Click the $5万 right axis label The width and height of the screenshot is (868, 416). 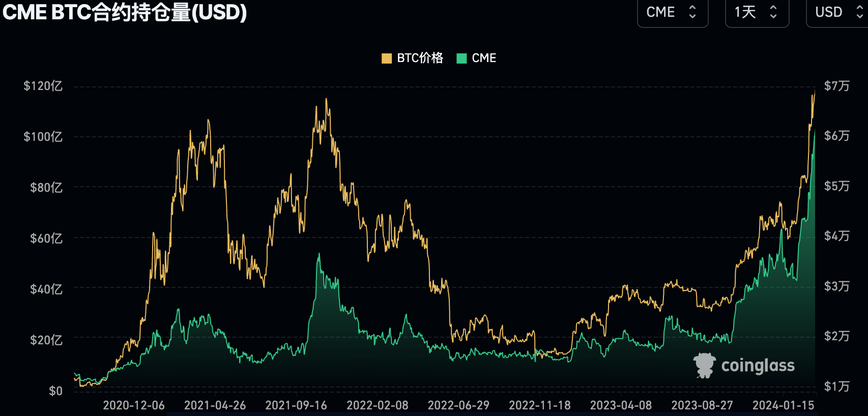tap(837, 186)
